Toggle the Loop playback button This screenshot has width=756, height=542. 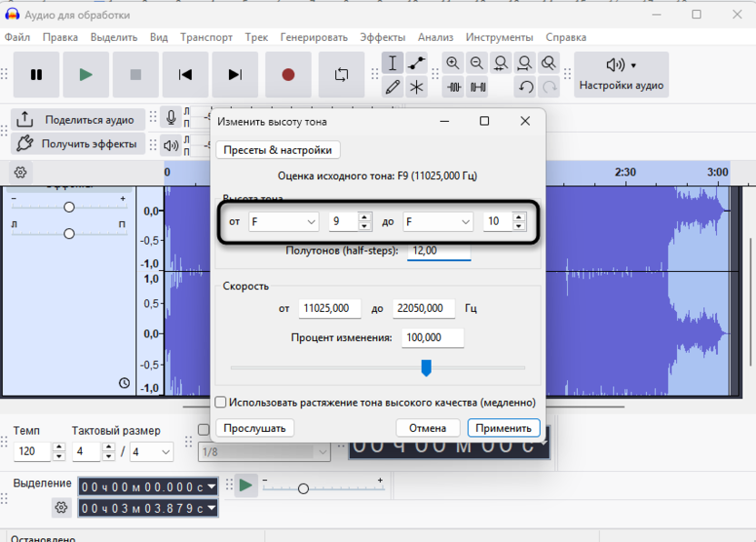tap(342, 75)
